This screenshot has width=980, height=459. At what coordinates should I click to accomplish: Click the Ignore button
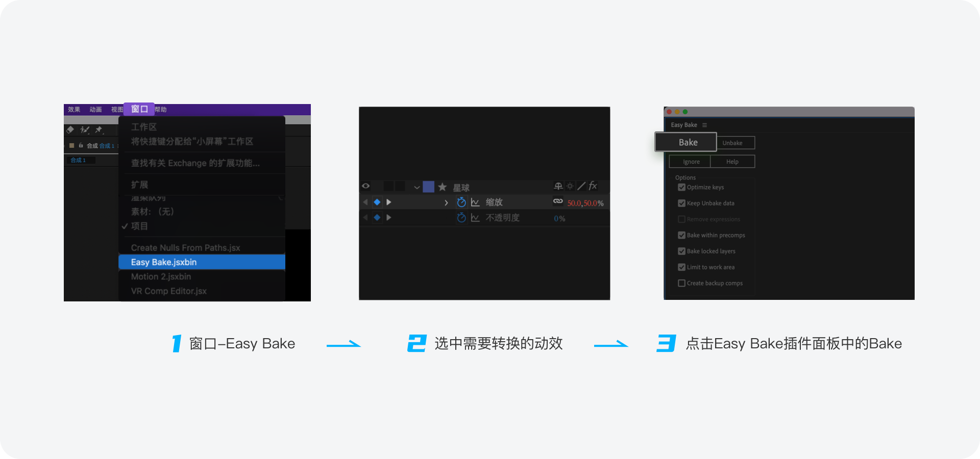pos(690,162)
